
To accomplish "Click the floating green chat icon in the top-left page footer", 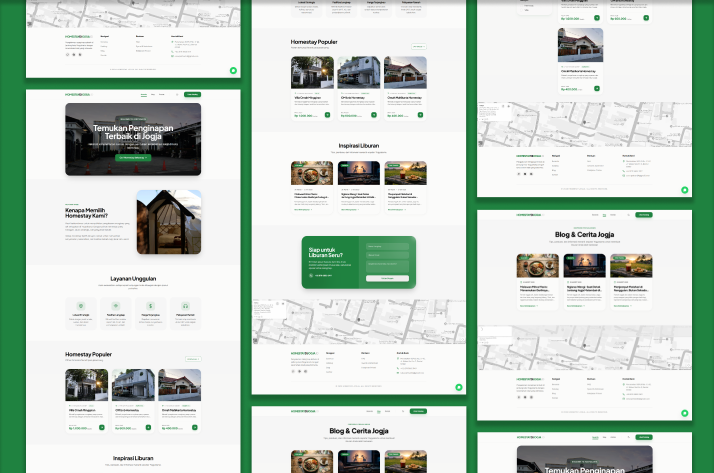I will pos(232,71).
